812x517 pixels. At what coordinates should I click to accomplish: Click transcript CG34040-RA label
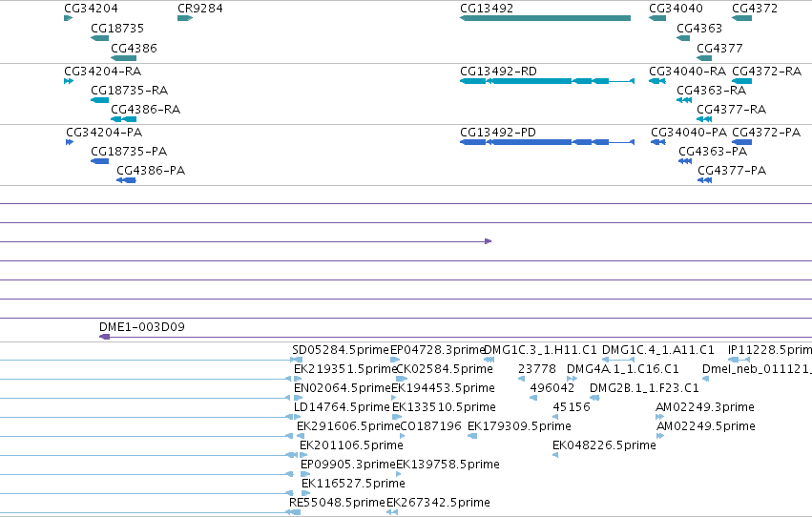[687, 71]
